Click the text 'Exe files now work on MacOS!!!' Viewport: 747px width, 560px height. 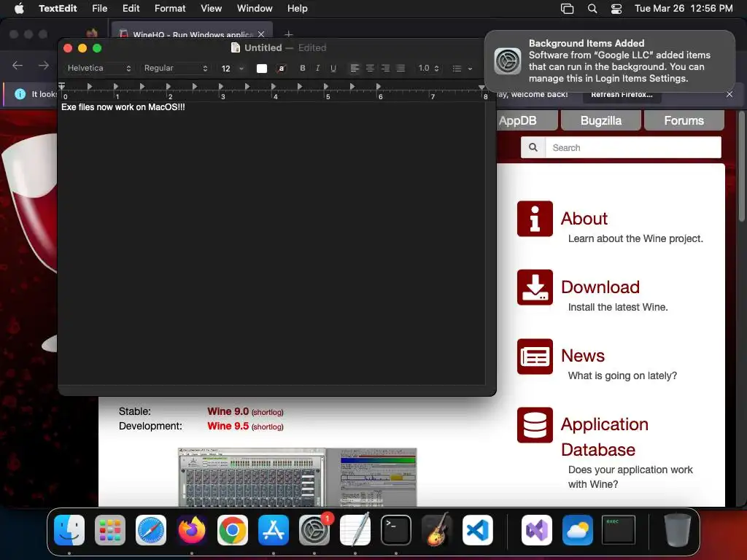tap(123, 107)
